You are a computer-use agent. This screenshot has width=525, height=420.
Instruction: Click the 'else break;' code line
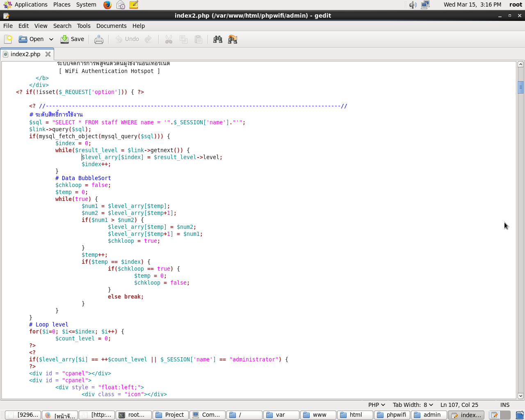126,297
